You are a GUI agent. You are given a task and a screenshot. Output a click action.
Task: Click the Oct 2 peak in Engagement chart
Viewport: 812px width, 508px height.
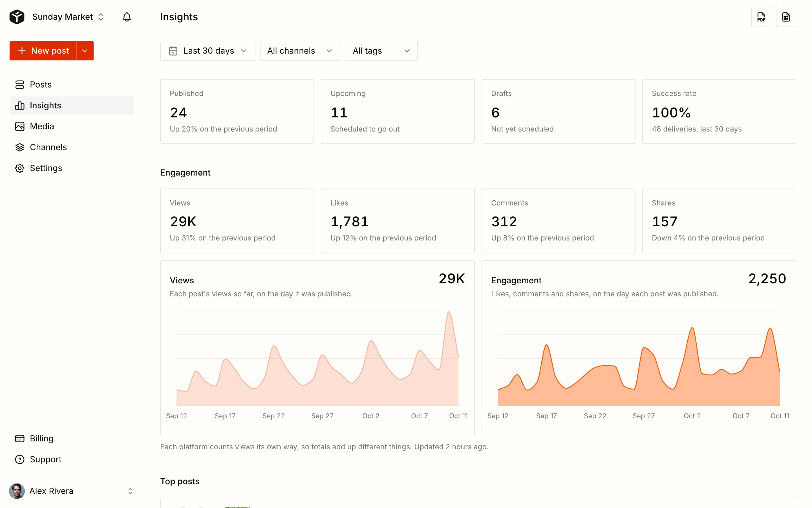point(692,328)
